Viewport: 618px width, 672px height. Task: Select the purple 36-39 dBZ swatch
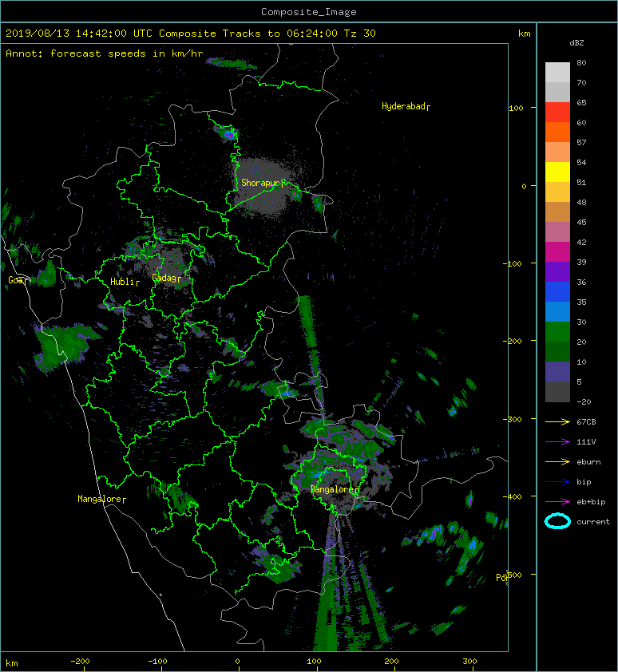pos(557,272)
